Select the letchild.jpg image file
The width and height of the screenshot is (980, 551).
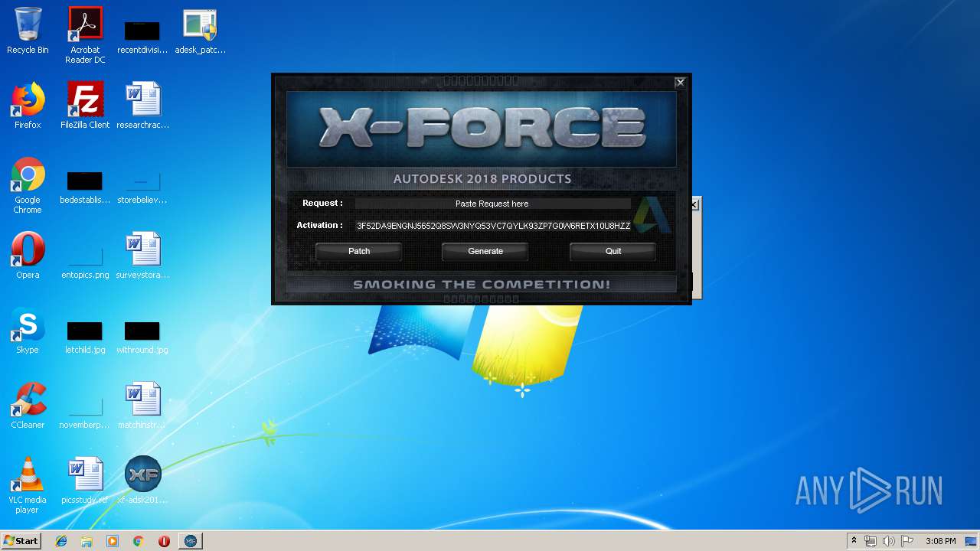click(85, 338)
